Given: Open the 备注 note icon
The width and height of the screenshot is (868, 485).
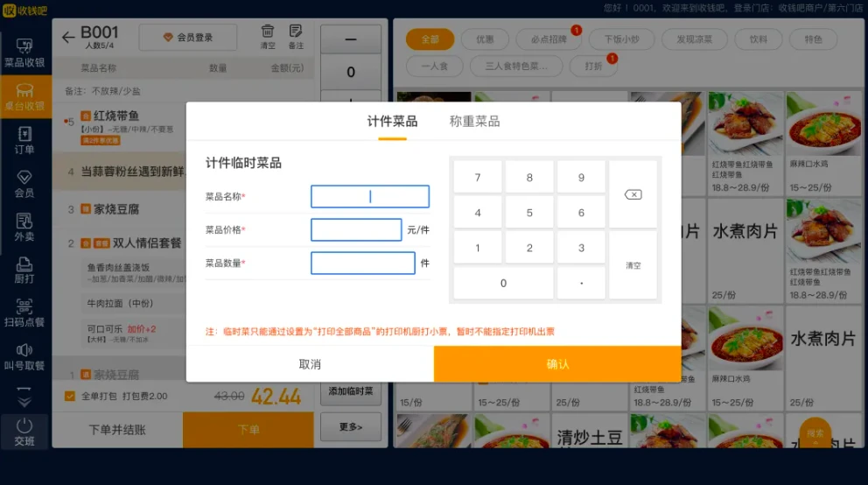Looking at the screenshot, I should 296,37.
